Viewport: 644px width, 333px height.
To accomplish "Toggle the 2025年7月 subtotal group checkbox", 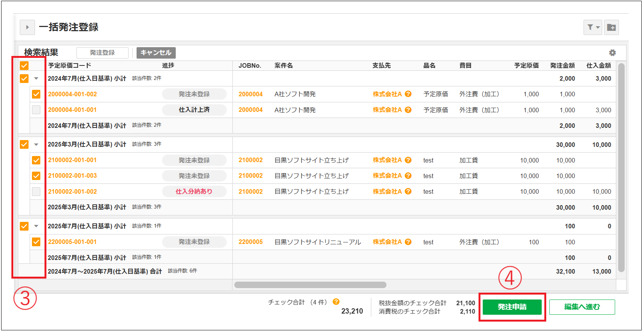I will coord(24,226).
